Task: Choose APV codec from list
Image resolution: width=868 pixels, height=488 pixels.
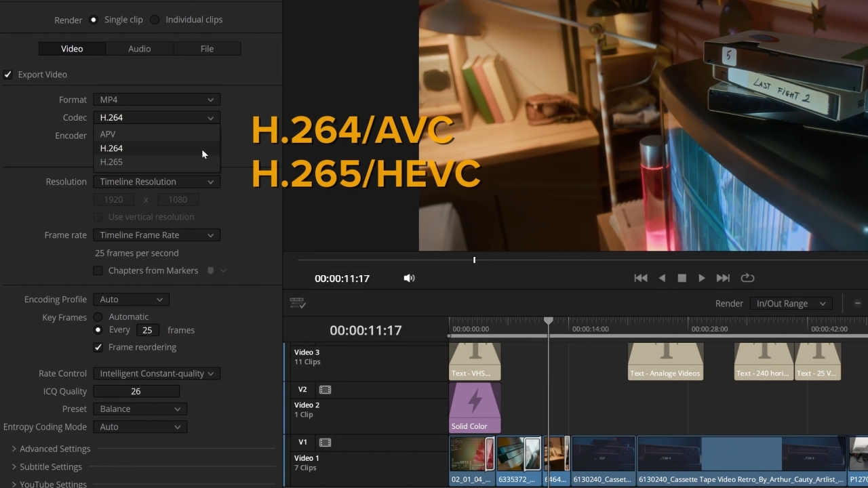Action: (157, 134)
